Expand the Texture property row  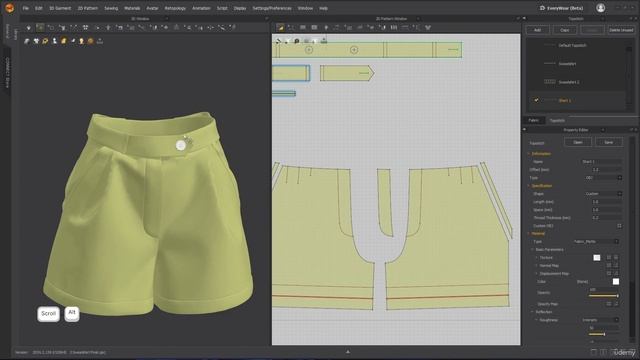coord(537,258)
